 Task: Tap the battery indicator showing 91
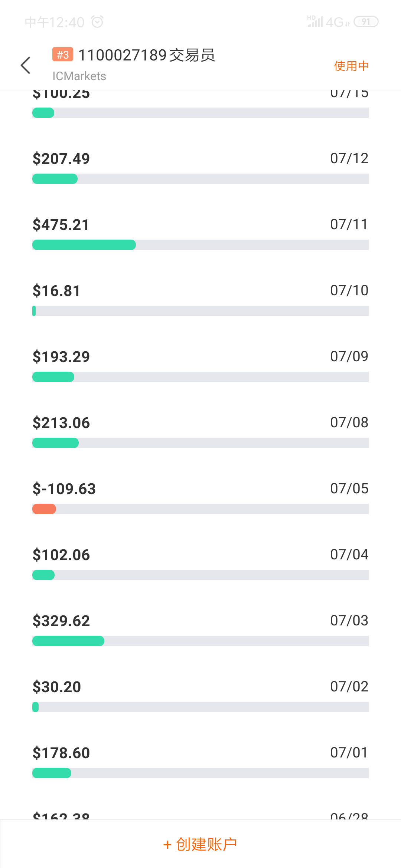[366, 22]
